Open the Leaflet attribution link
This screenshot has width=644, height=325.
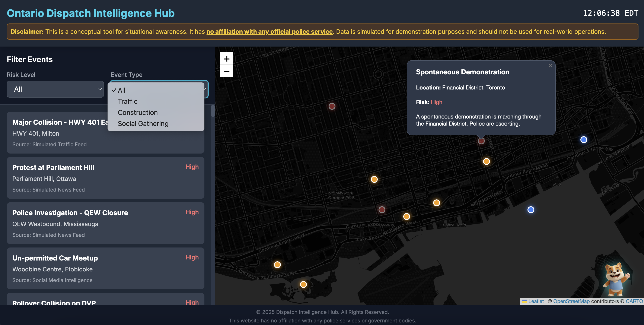pos(536,301)
